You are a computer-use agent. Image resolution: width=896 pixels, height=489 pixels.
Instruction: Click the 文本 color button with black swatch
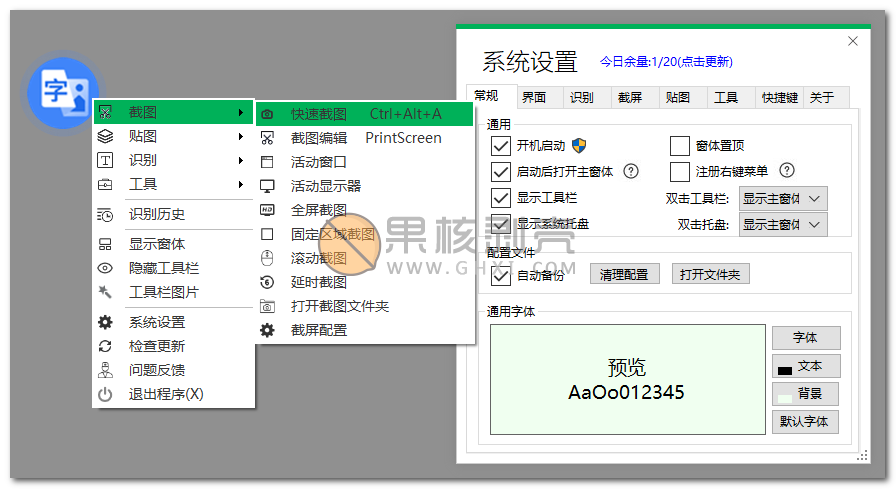tap(805, 366)
